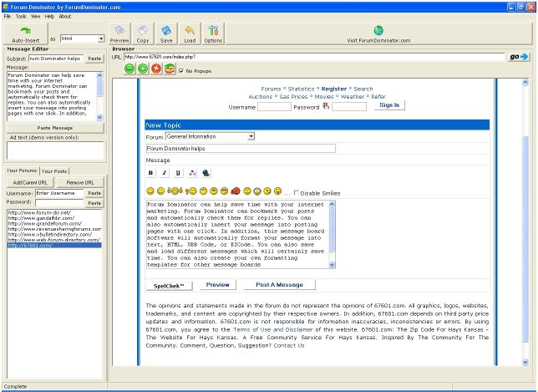Click the Bold formatting icon
538x392 pixels.
tap(150, 173)
